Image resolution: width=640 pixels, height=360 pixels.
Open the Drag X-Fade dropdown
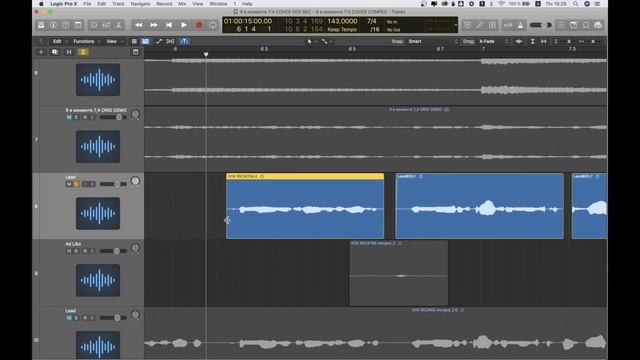coord(493,41)
